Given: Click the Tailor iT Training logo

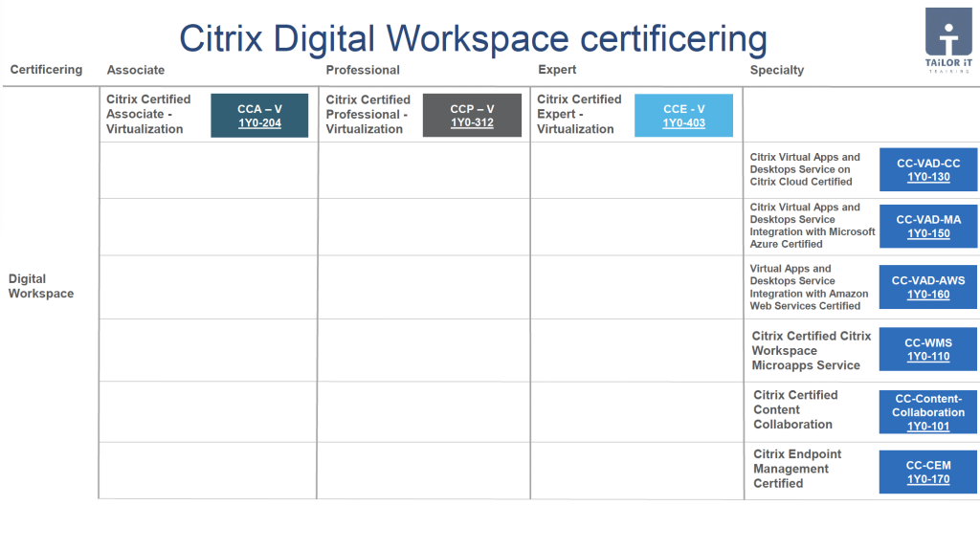Looking at the screenshot, I should [x=948, y=40].
